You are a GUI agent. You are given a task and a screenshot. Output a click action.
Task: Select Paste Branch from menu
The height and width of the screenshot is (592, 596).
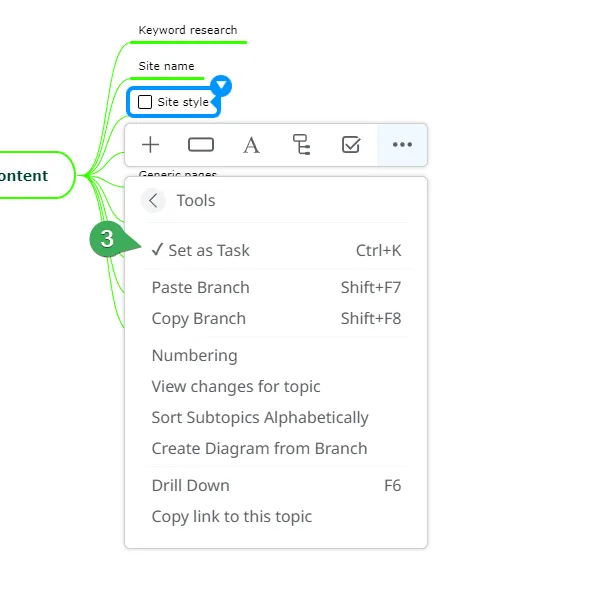tap(276, 287)
